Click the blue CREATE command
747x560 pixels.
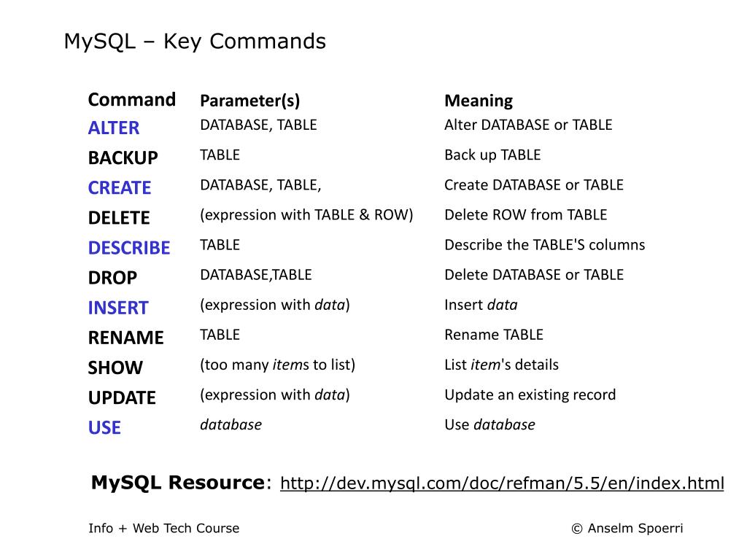click(x=120, y=187)
